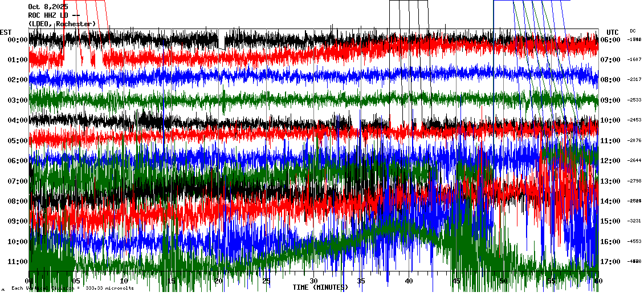
Task: Click the DC column header
Action: [633, 31]
